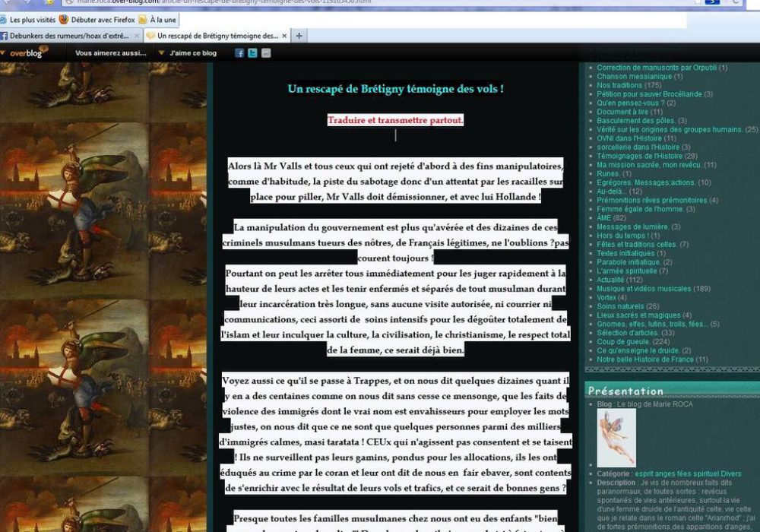Open the 'Débuter avec Firefox' bookmark
The height and width of the screenshot is (532, 760).
point(97,20)
